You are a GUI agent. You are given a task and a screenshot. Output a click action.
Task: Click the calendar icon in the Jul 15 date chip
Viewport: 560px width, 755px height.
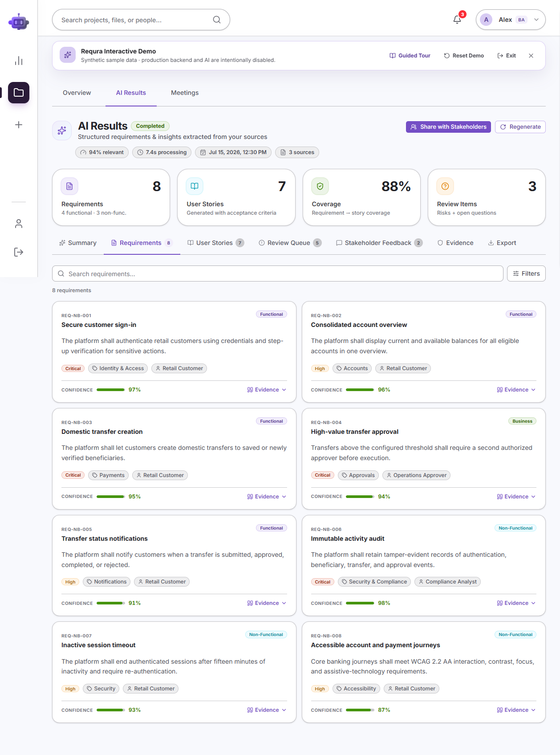pyautogui.click(x=203, y=152)
